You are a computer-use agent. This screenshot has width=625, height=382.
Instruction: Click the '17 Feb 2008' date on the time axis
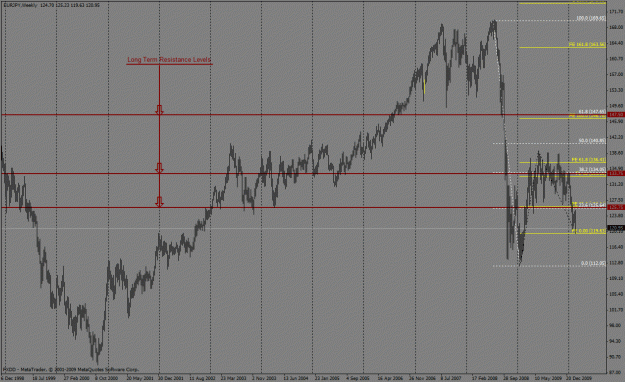coord(485,378)
